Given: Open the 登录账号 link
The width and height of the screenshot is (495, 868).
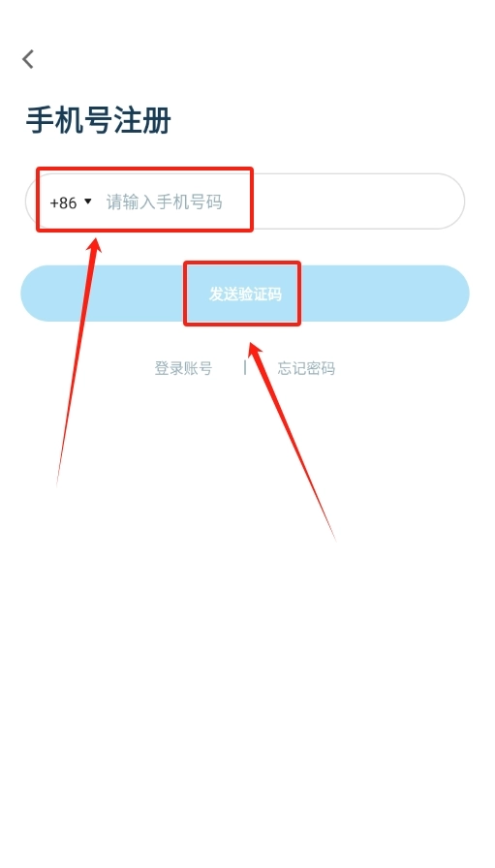Looking at the screenshot, I should click(x=183, y=368).
